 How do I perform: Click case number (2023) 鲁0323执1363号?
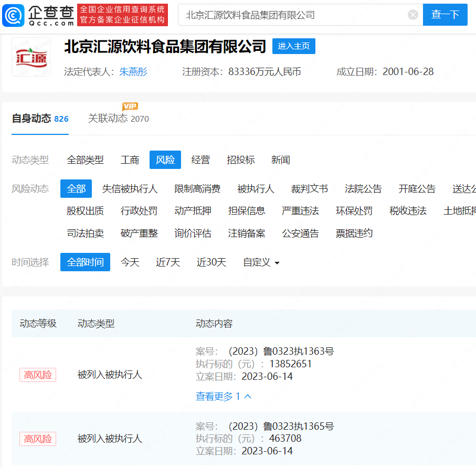coord(281,351)
